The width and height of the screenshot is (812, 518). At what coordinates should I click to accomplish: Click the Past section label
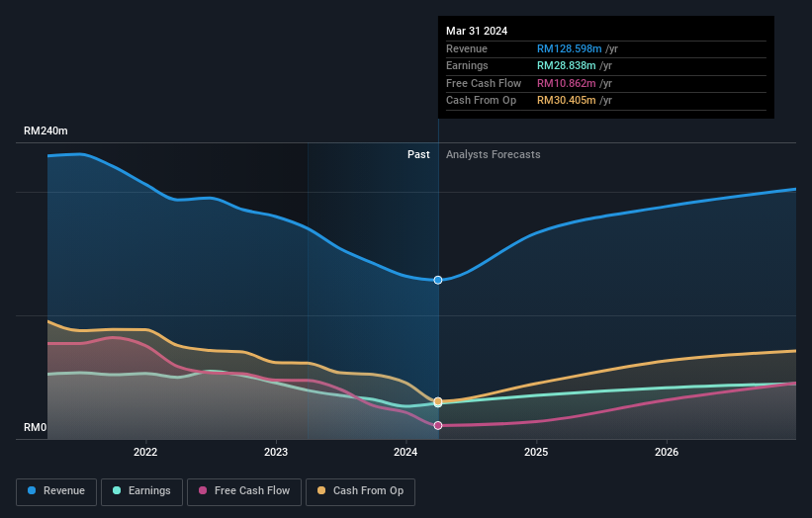[418, 155]
